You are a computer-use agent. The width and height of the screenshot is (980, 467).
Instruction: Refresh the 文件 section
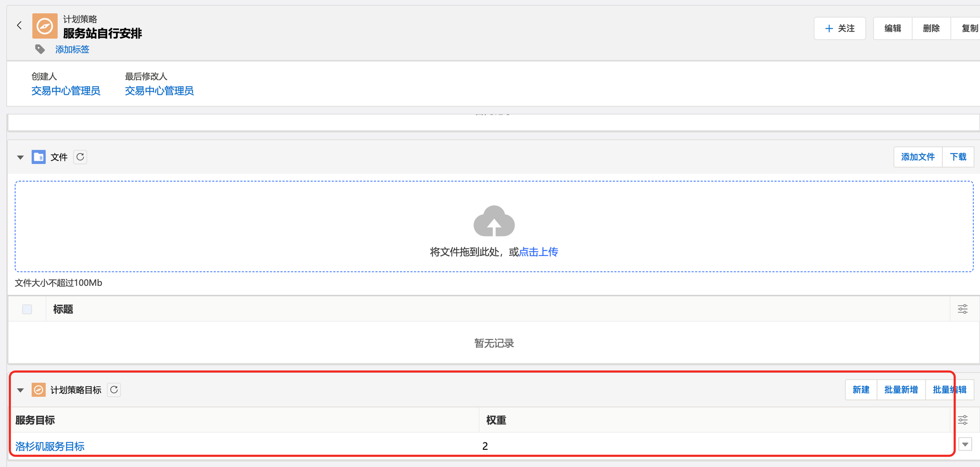(x=80, y=157)
